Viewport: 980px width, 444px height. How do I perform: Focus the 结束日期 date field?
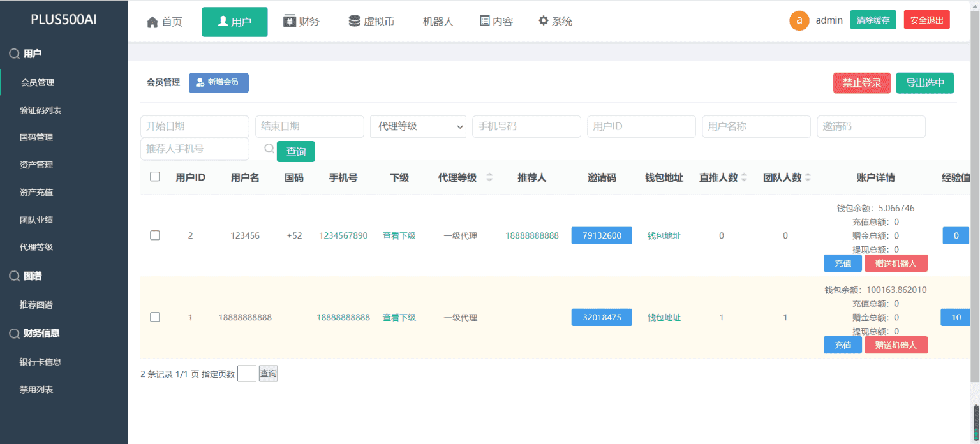coord(309,126)
